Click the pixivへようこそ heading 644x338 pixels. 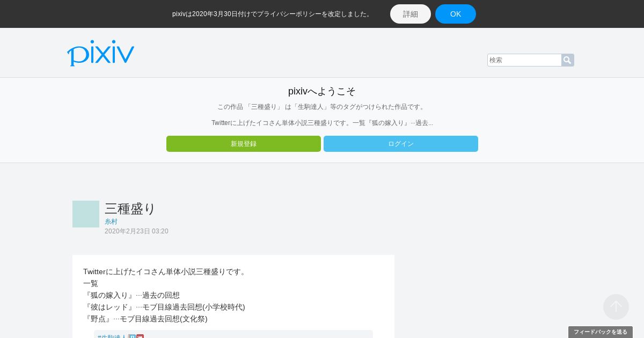pyautogui.click(x=322, y=91)
